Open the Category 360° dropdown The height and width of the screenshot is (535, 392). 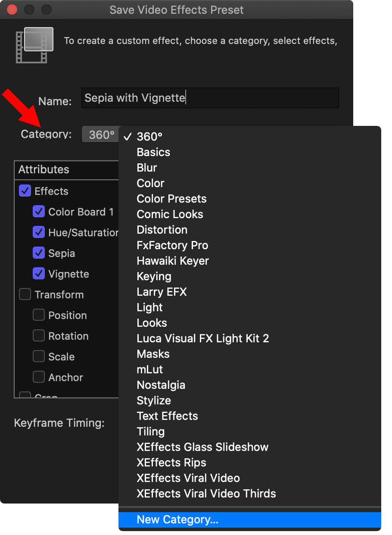click(101, 135)
